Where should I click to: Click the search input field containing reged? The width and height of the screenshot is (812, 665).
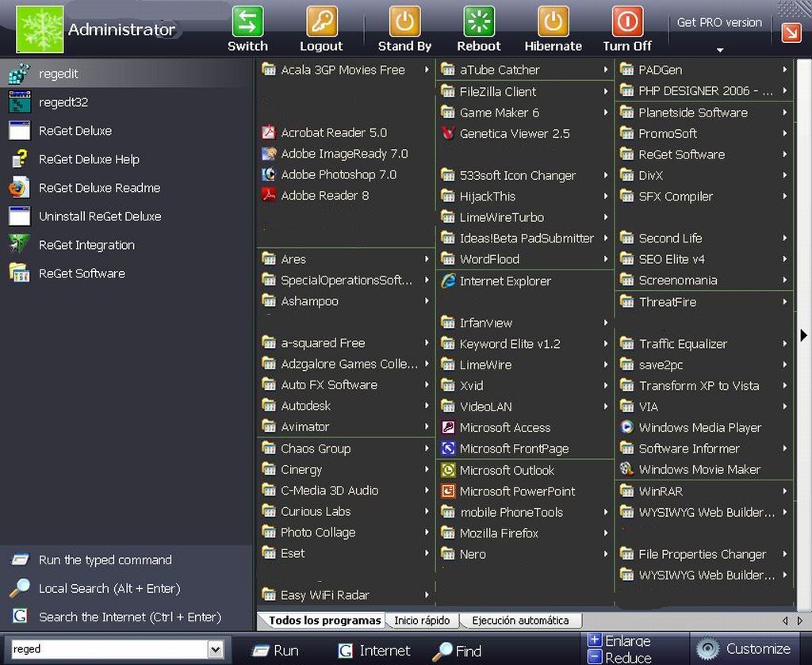[x=109, y=649]
